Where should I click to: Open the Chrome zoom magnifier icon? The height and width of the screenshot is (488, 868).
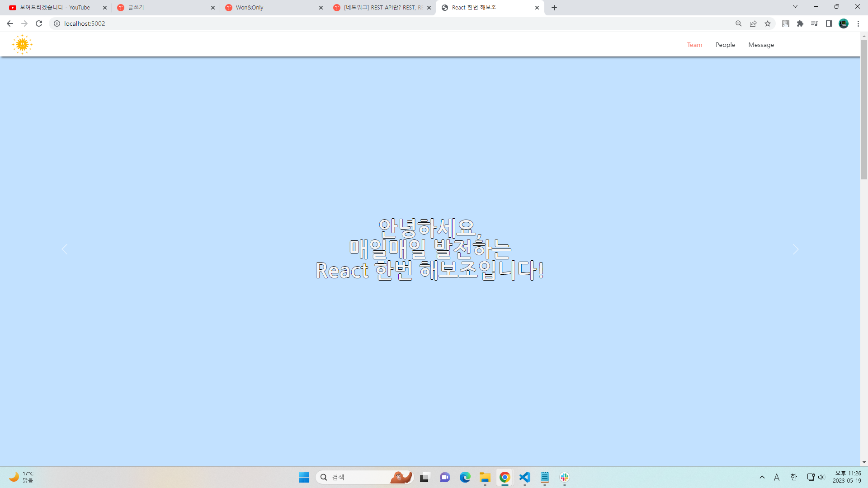coord(739,23)
